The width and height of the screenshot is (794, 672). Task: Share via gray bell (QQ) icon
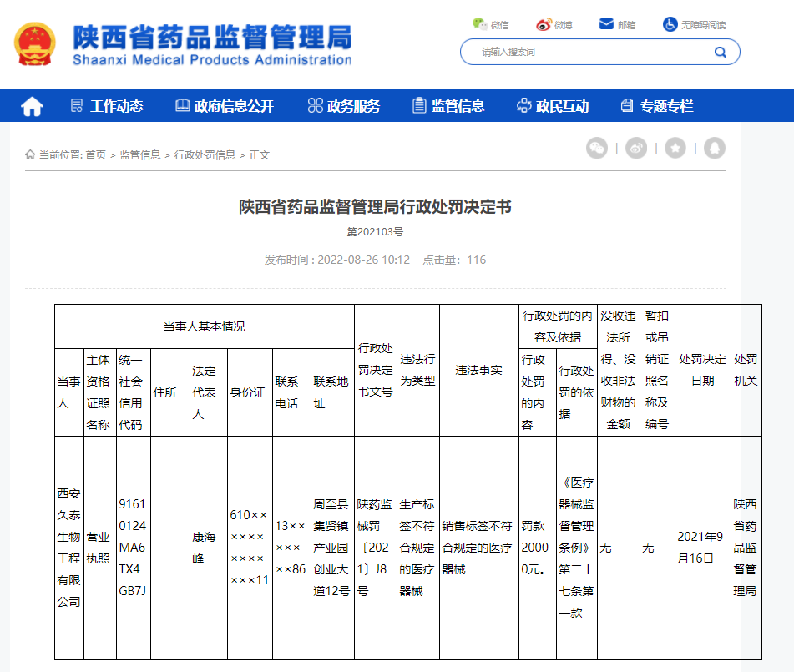[715, 148]
